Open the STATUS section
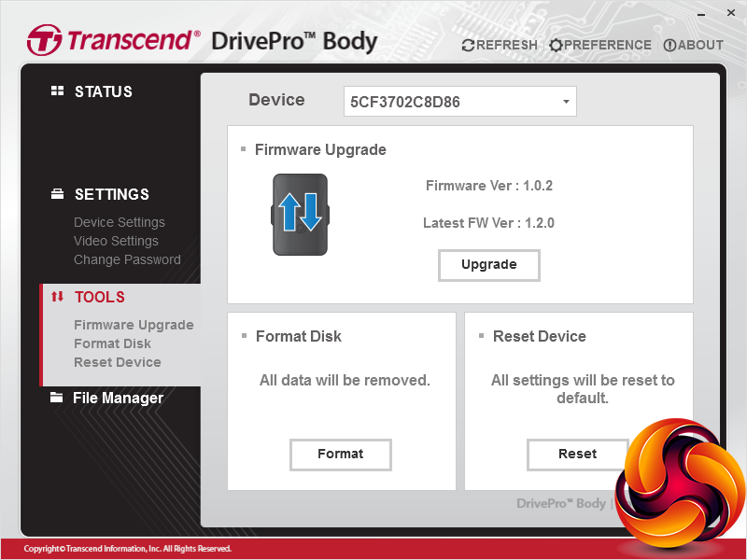The width and height of the screenshot is (747, 560). click(104, 91)
